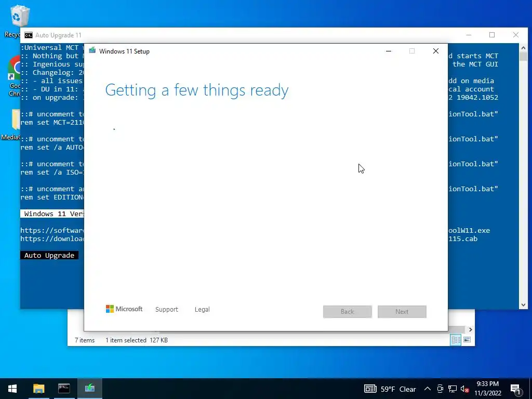Click the Meet Now tray icon

coord(440,389)
